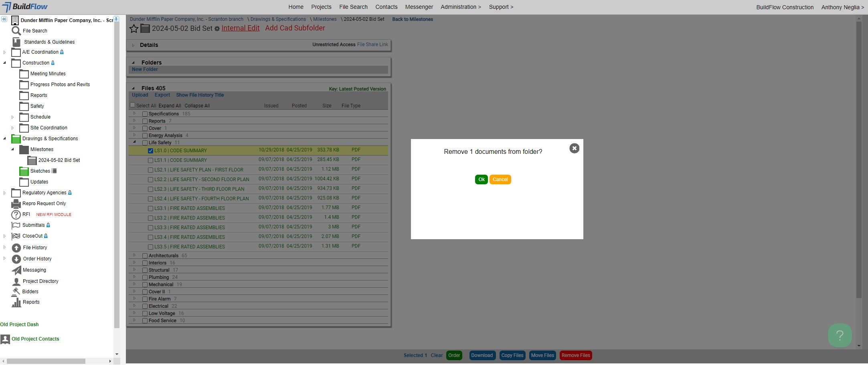
Task: Click the Messaging paper plane icon
Action: (x=16, y=270)
